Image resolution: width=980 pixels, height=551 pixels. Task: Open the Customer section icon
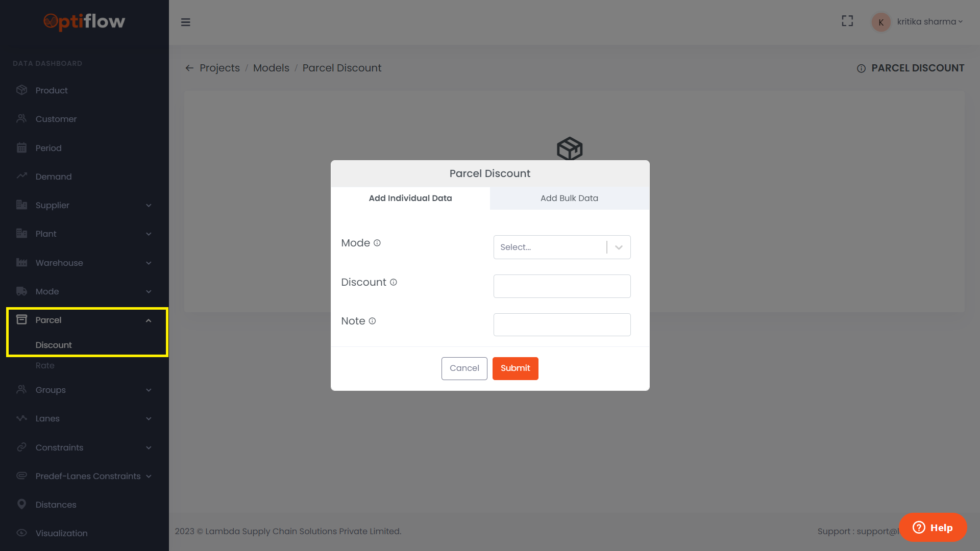(22, 118)
